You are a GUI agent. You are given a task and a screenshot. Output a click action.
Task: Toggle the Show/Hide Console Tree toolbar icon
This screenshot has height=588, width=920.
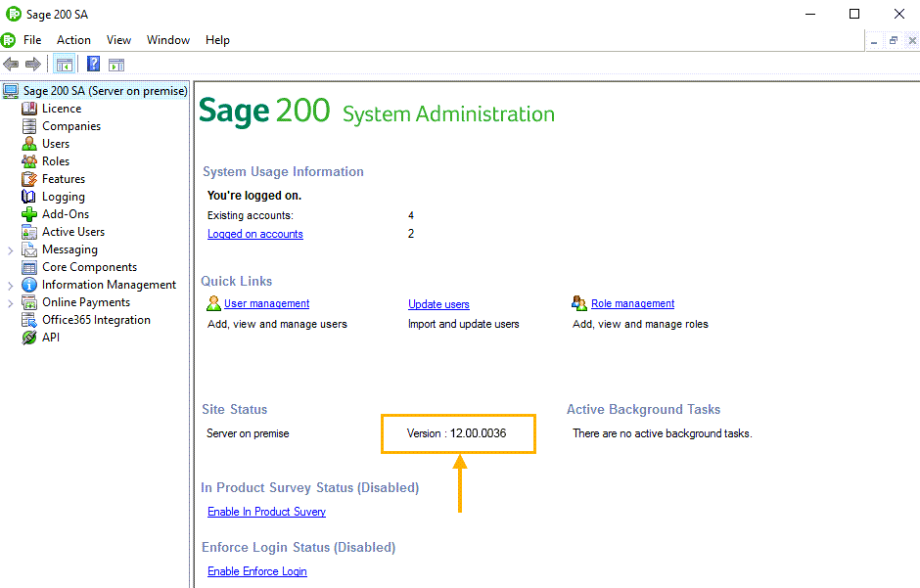point(64,65)
